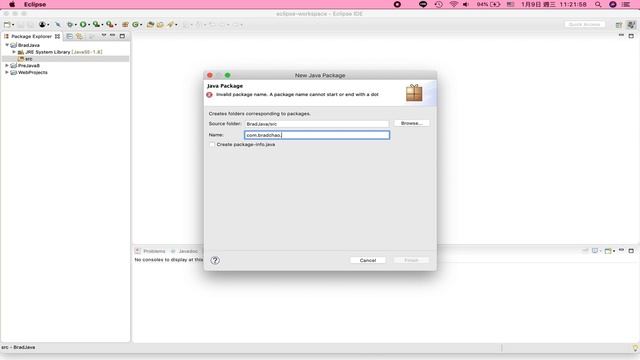This screenshot has width=640, height=360.
Task: Minimize the bottom console panel
Action: tap(621, 250)
